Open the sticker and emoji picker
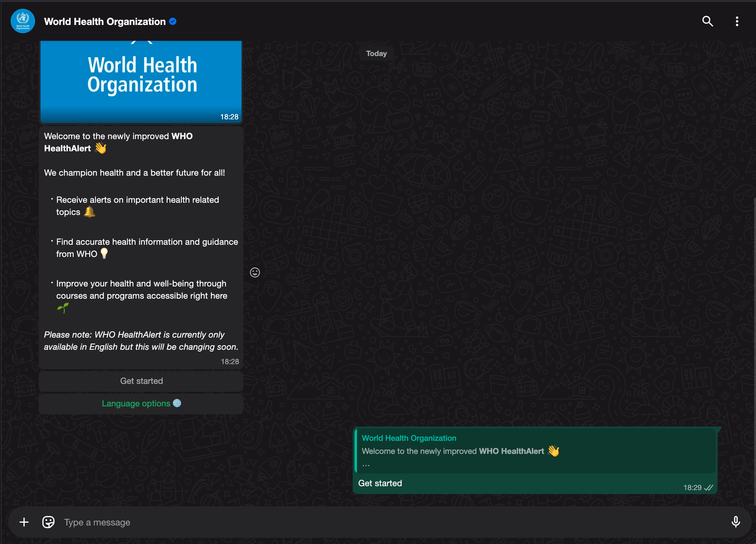 coord(48,522)
